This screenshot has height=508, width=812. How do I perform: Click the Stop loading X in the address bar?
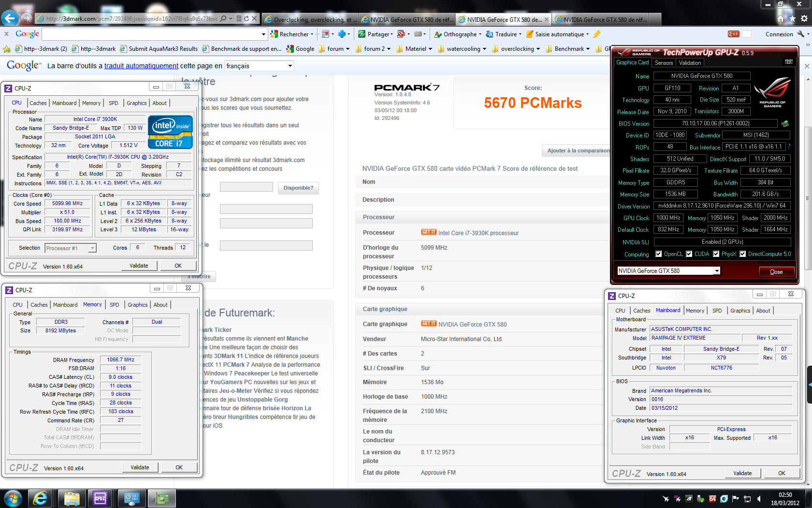click(x=254, y=18)
